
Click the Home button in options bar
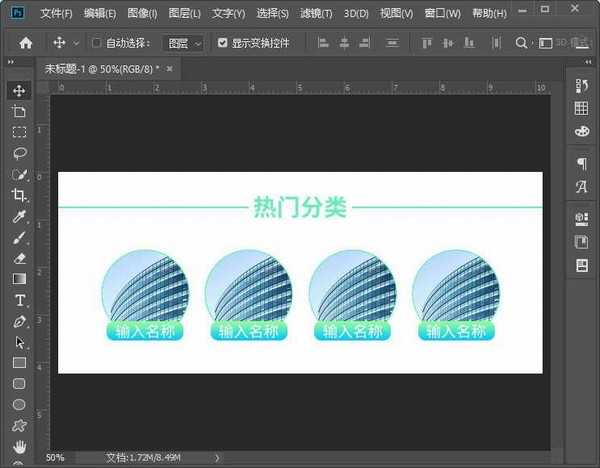(x=26, y=44)
